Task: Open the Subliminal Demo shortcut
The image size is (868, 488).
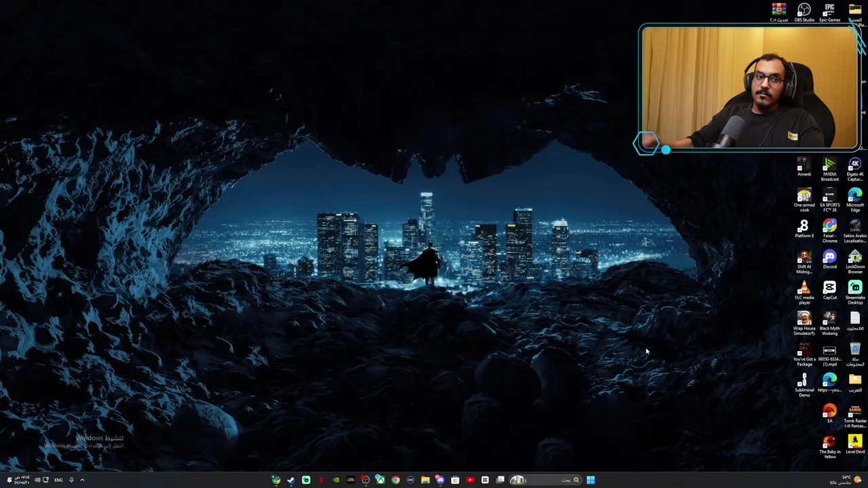Action: (x=804, y=386)
